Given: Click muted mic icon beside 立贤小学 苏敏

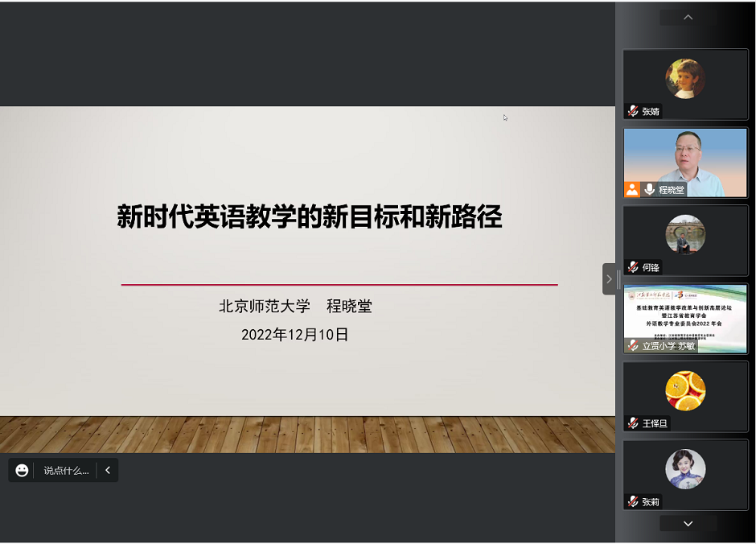Looking at the screenshot, I should [633, 345].
